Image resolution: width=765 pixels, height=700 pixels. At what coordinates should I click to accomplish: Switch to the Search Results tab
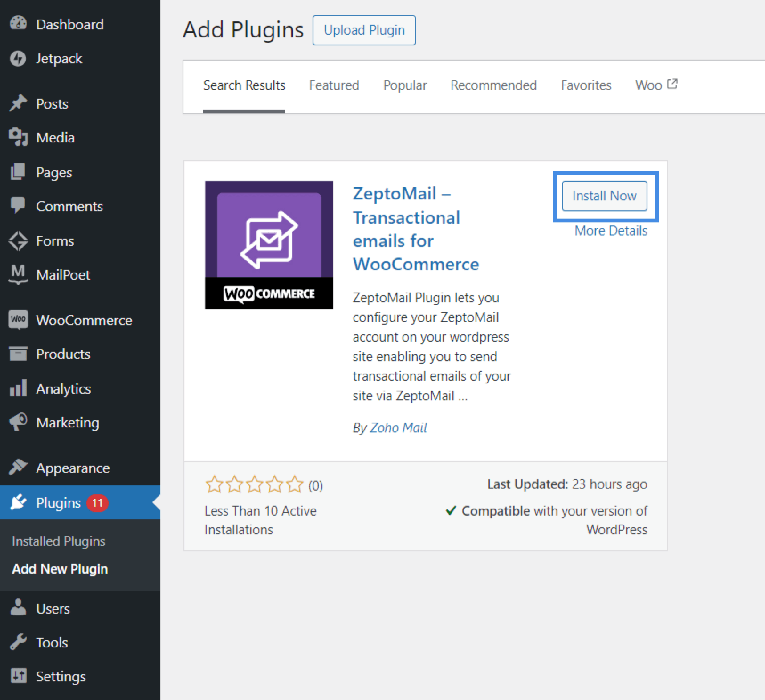click(244, 85)
